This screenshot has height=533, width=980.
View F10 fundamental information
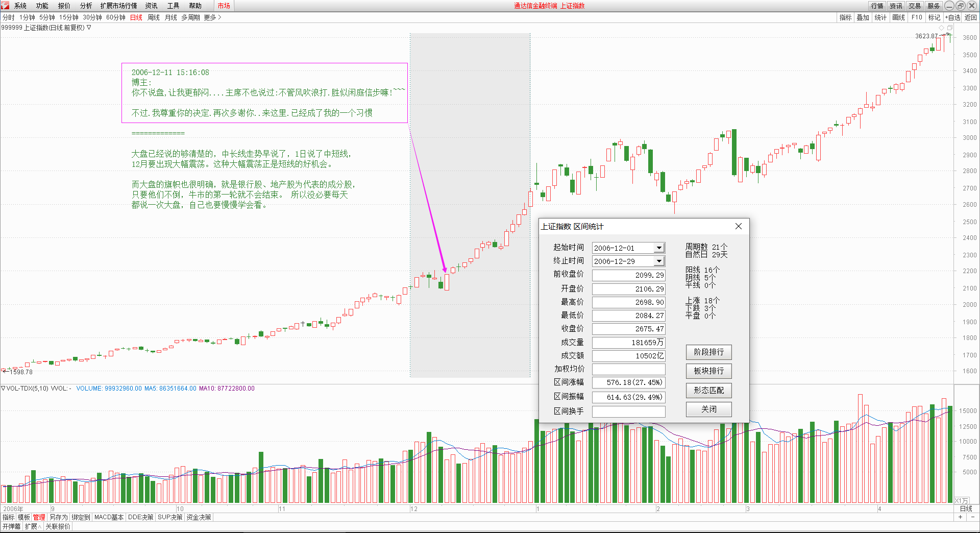point(916,17)
